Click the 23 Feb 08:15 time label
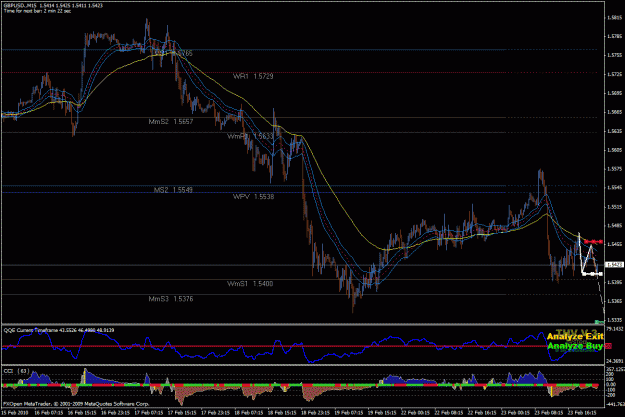 point(550,412)
